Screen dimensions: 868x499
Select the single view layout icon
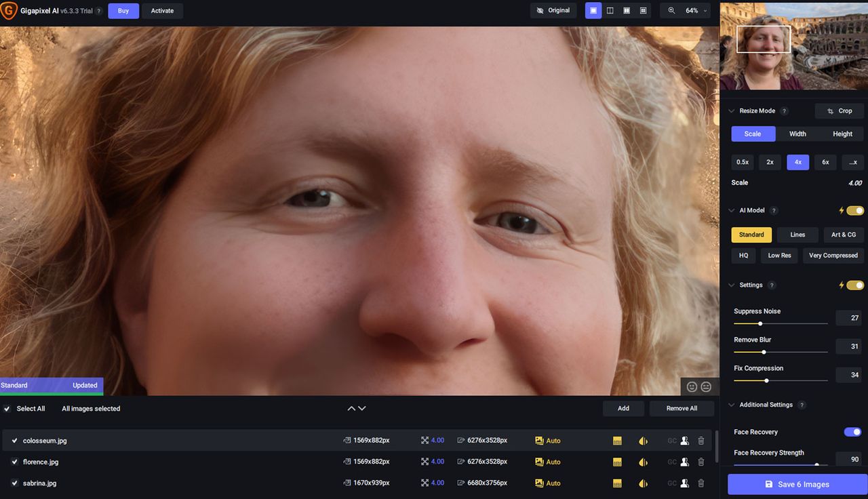[593, 10]
